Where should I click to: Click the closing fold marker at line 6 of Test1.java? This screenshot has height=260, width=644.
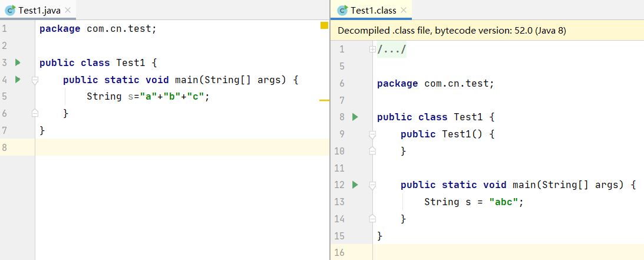point(35,113)
